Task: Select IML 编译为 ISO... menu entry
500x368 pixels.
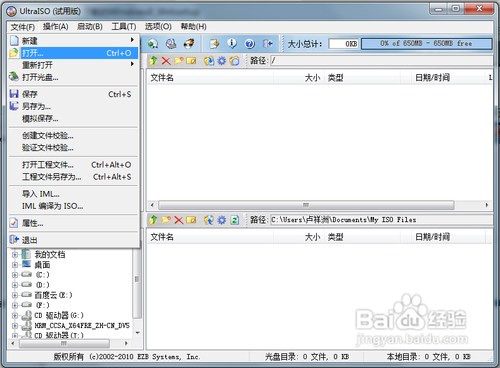Action: point(73,206)
